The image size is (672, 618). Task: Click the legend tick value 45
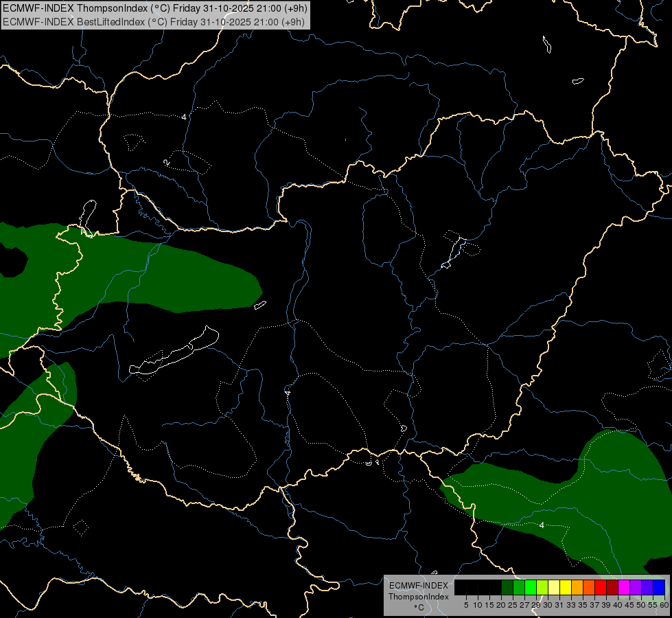pyautogui.click(x=629, y=605)
